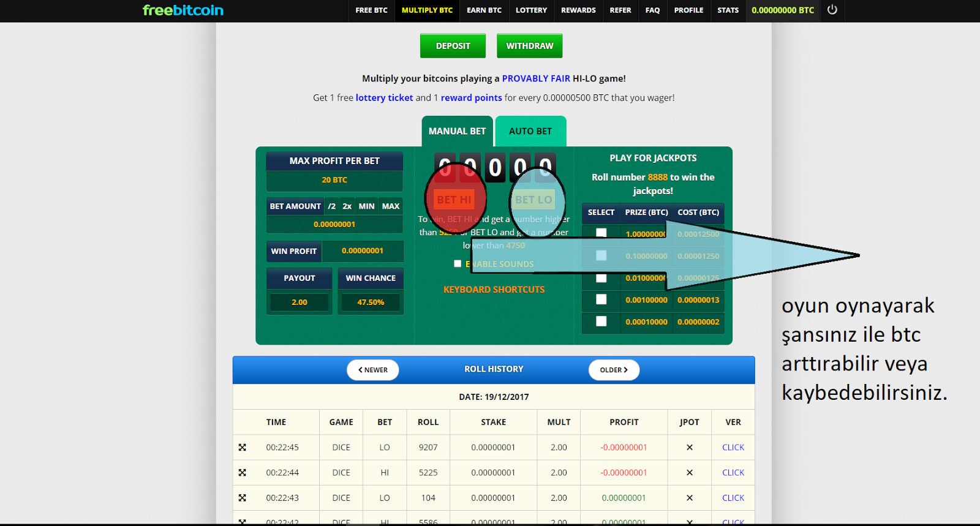Open the Lottery menu item
Image resolution: width=980 pixels, height=526 pixels.
coord(531,10)
